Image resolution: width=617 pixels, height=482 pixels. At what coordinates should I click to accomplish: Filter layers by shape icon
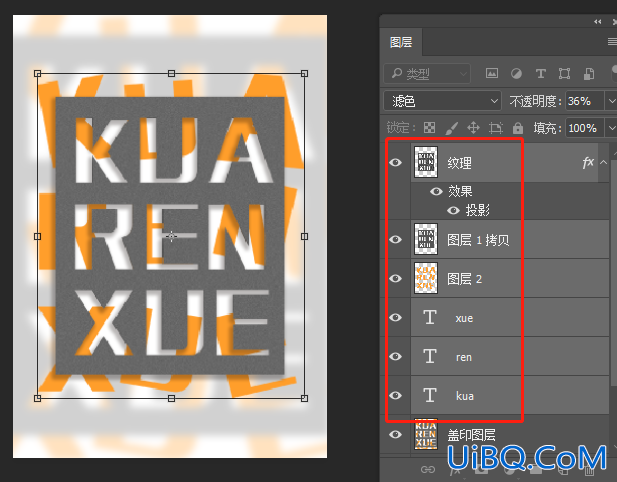(565, 74)
